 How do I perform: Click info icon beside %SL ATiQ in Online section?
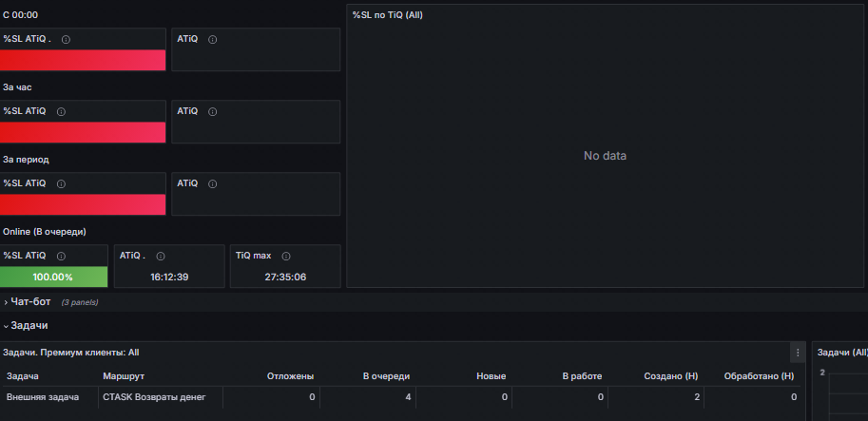(x=61, y=257)
